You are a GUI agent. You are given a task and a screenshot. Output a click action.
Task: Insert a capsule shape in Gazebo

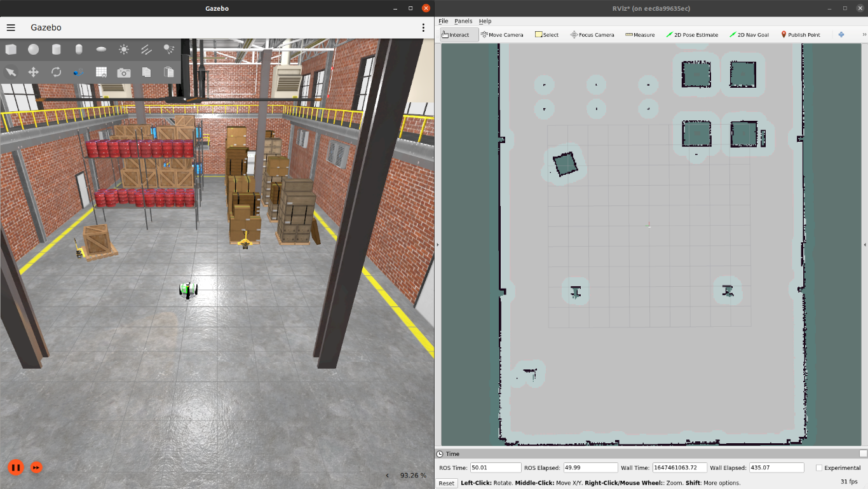(79, 50)
